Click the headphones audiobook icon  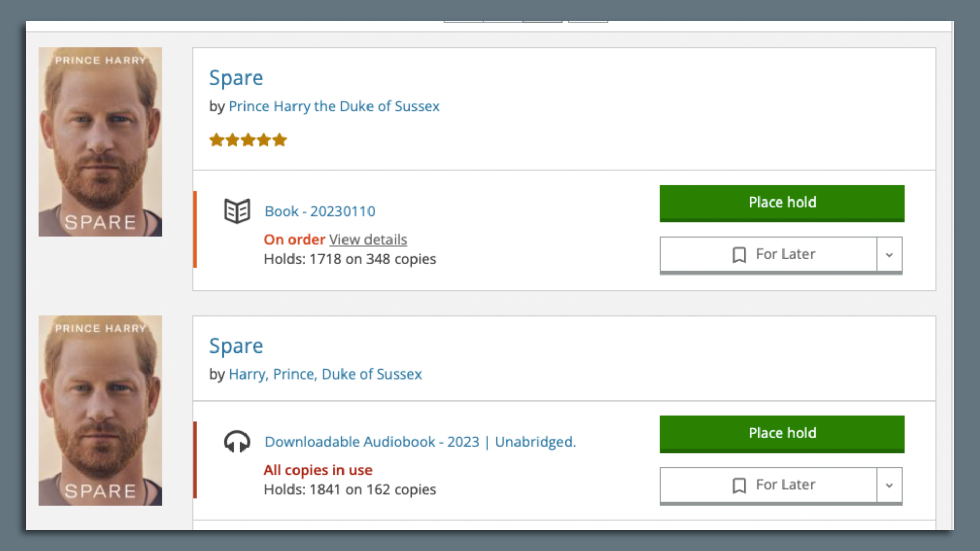[237, 441]
